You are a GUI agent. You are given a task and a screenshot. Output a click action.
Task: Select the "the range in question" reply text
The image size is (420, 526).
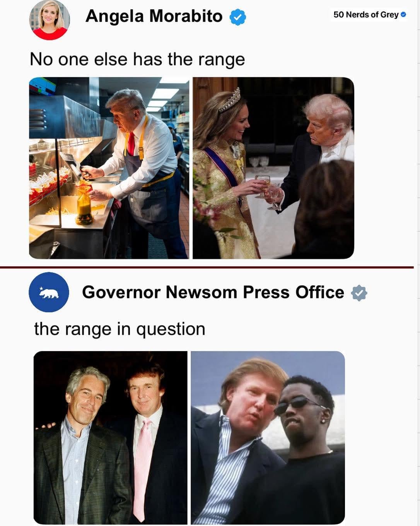pyautogui.click(x=120, y=329)
